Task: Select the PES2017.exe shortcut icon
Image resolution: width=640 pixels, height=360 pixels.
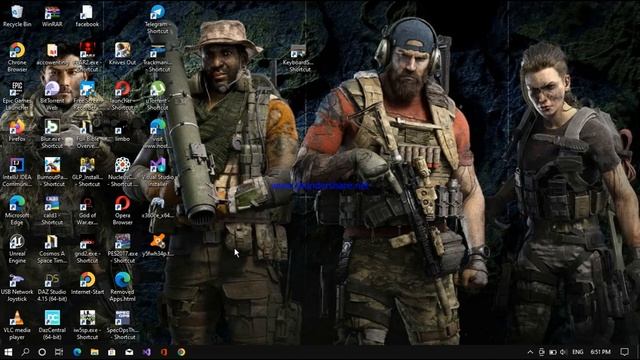Action: click(122, 249)
